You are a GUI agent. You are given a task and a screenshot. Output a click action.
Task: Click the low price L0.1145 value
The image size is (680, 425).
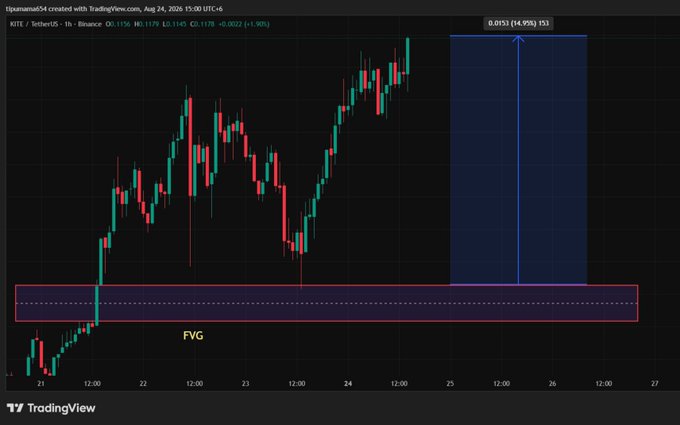(x=174, y=24)
